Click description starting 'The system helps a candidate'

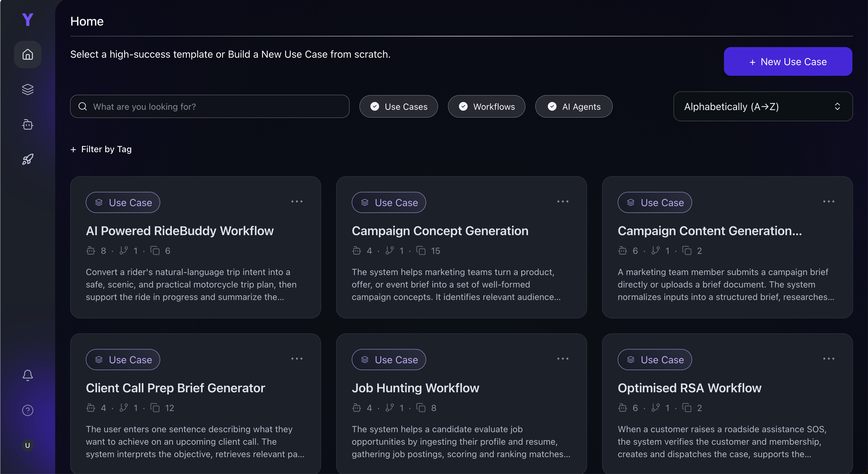(461, 441)
